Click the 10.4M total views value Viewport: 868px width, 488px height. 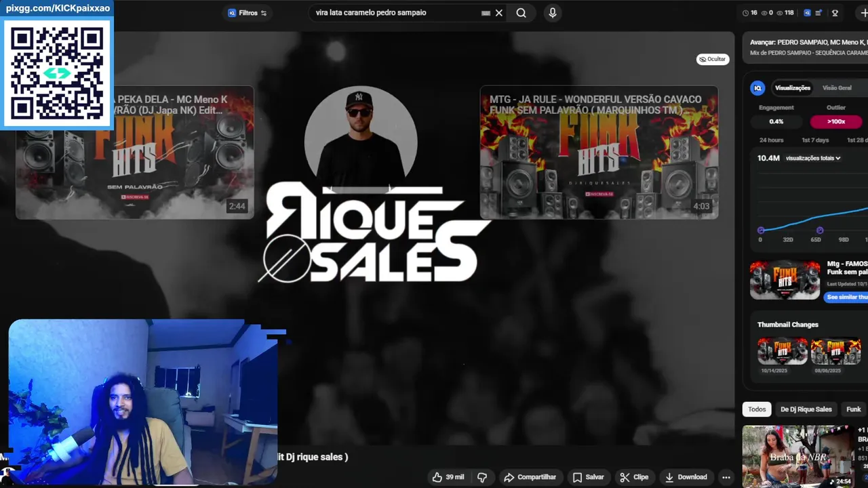(768, 158)
